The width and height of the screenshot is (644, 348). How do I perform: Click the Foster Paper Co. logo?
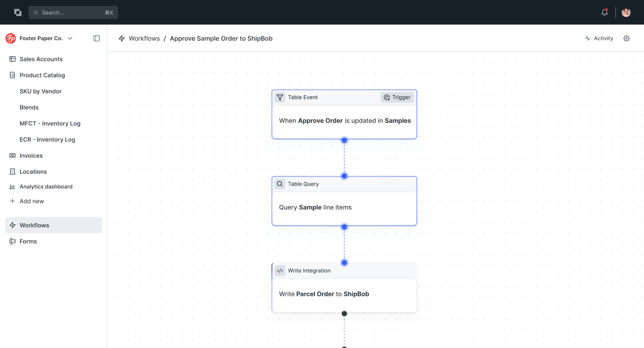click(11, 38)
